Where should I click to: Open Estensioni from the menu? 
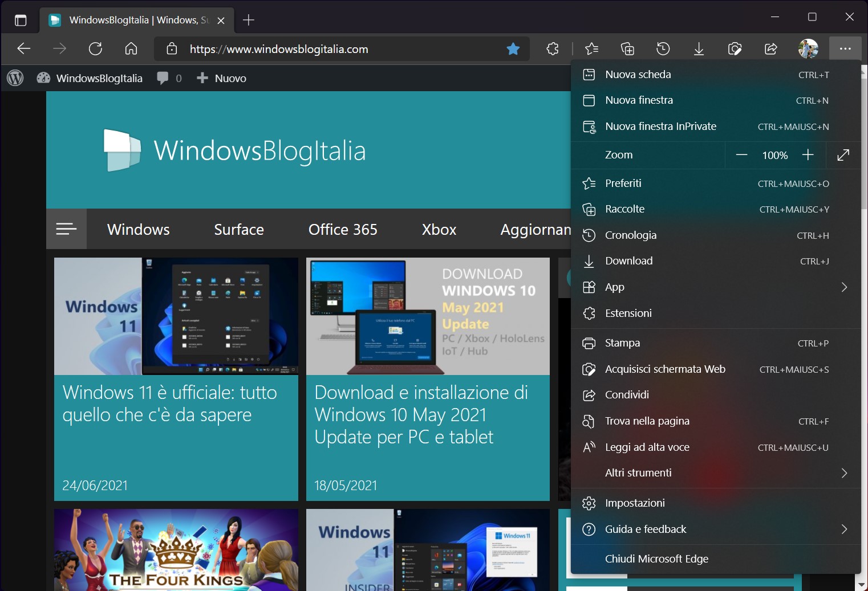(x=716, y=313)
